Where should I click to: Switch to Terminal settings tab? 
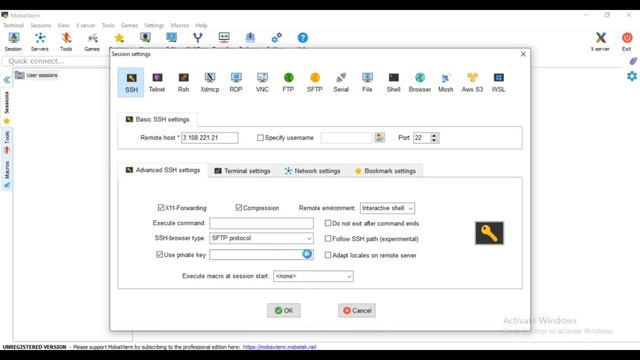[x=242, y=171]
